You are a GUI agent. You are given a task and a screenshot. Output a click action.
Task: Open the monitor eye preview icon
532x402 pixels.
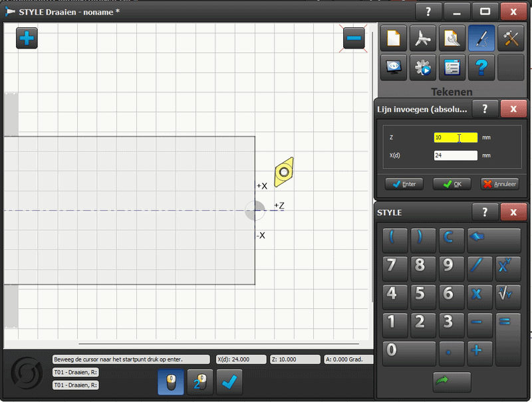(394, 67)
